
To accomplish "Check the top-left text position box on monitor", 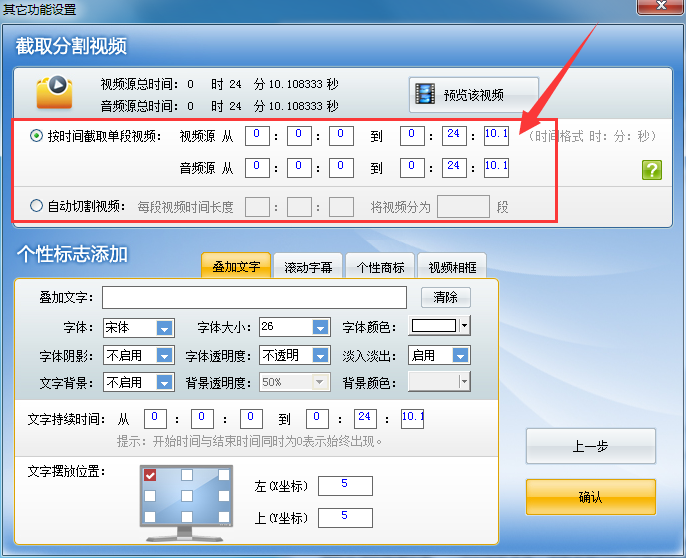I will 150,475.
